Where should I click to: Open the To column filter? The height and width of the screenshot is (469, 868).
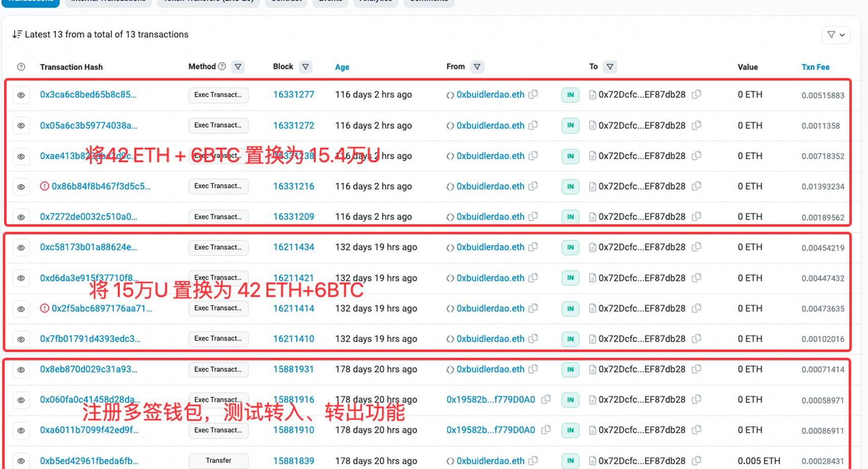click(x=610, y=67)
